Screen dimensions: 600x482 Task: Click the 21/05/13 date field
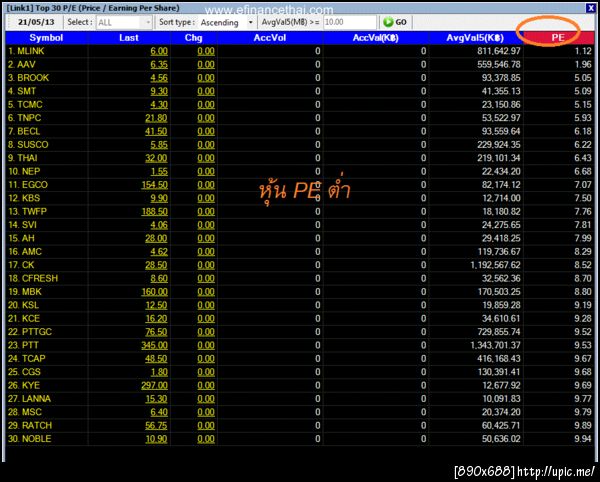coord(36,22)
